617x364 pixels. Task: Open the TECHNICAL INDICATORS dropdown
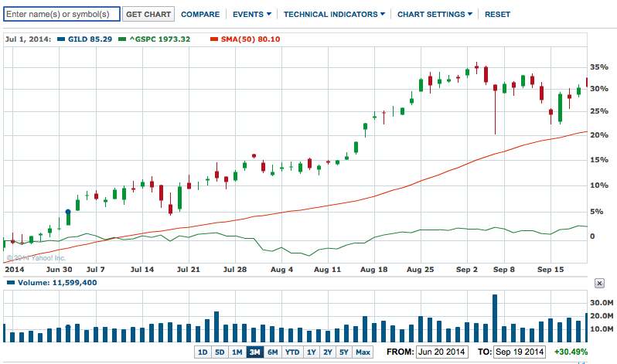click(x=335, y=14)
